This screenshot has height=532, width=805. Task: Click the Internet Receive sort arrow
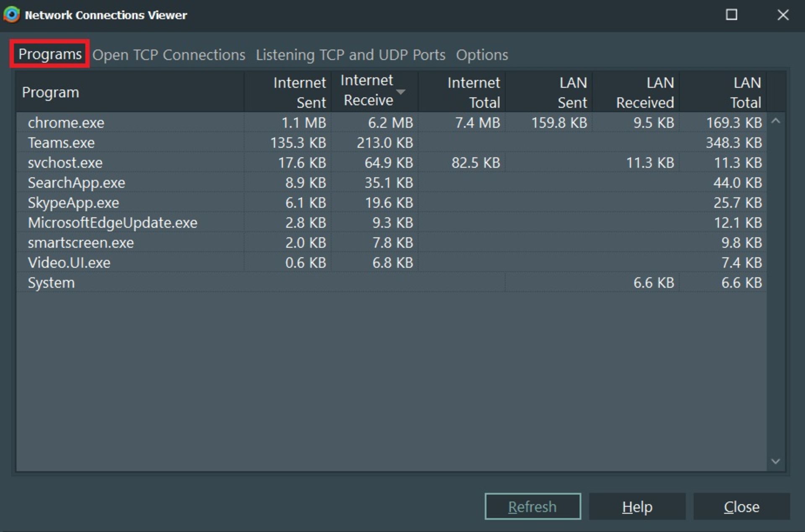[x=401, y=92]
